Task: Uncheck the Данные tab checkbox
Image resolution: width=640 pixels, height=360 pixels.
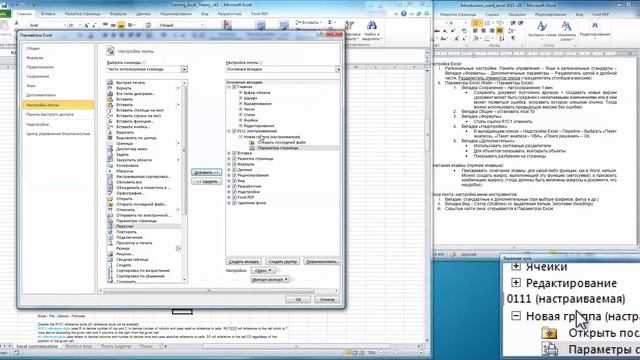Action: pyautogui.click(x=234, y=170)
